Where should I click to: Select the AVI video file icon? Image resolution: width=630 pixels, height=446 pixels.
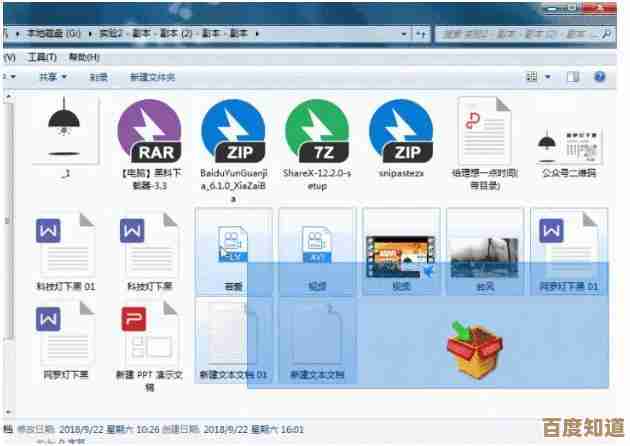pyautogui.click(x=317, y=244)
